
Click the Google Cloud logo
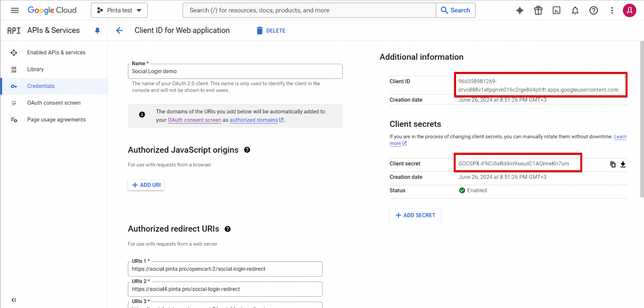click(52, 10)
